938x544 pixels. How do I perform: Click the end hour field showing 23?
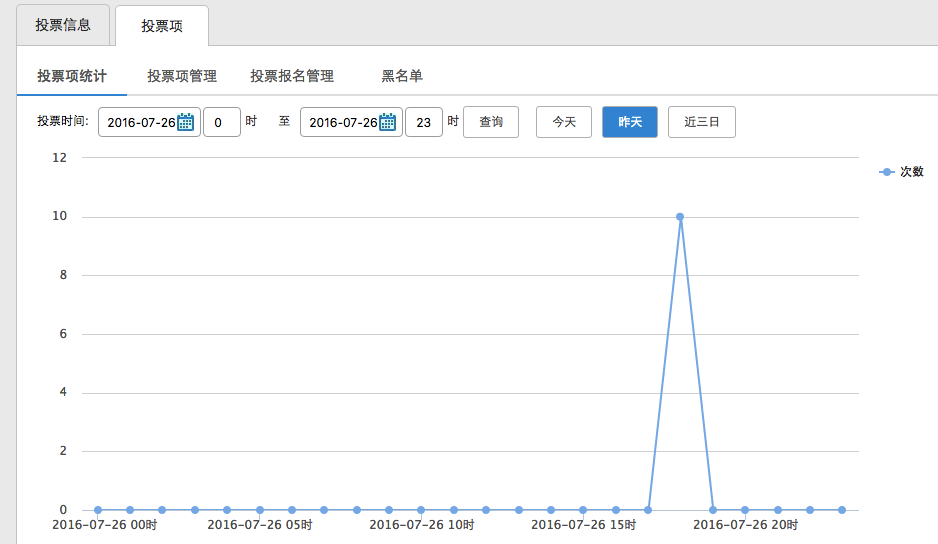(x=424, y=123)
